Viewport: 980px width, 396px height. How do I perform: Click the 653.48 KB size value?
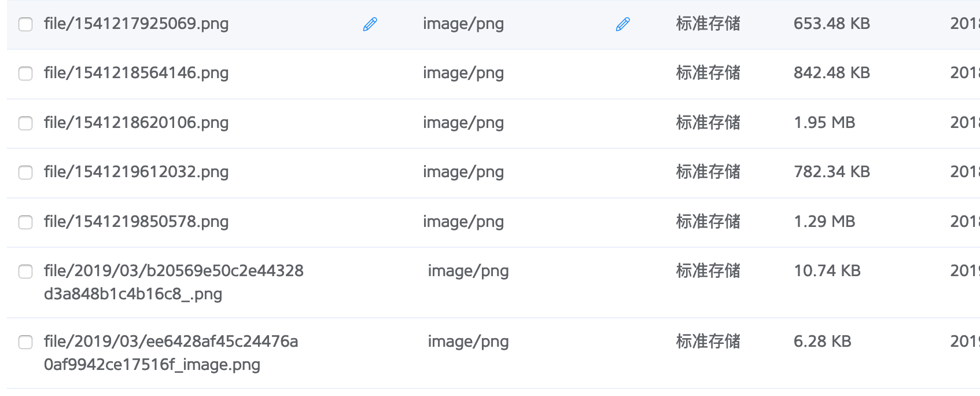[831, 24]
